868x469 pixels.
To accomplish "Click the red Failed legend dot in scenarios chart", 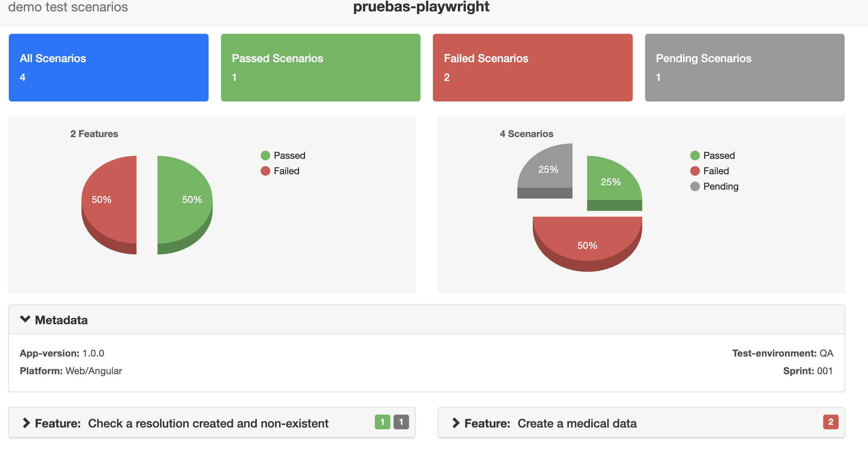I will [695, 171].
